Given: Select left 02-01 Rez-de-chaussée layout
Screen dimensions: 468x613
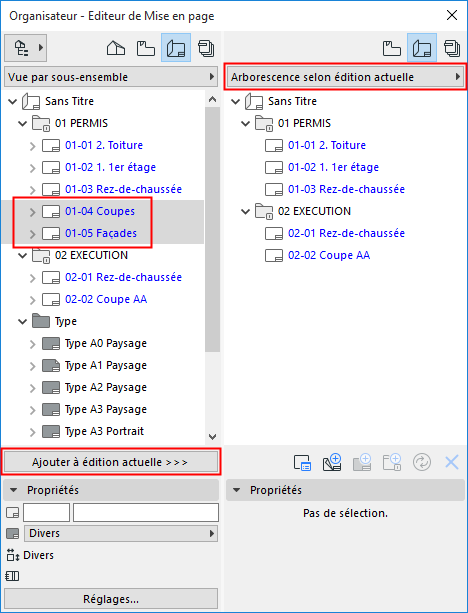Looking at the screenshot, I should (x=123, y=277).
